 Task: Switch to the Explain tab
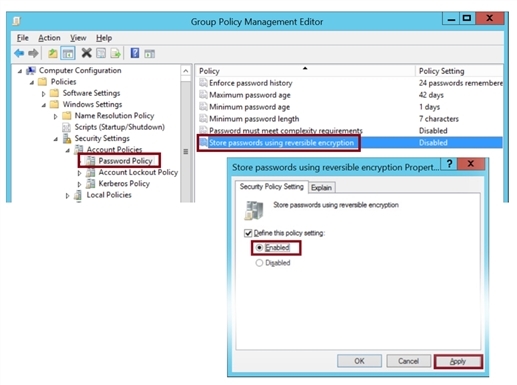click(321, 188)
